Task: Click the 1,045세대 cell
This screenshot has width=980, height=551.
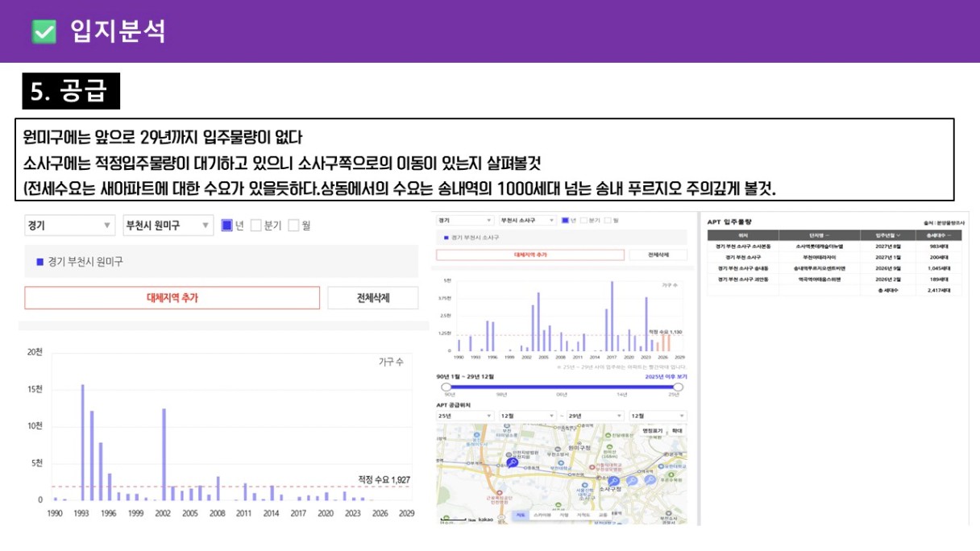Action: point(938,268)
